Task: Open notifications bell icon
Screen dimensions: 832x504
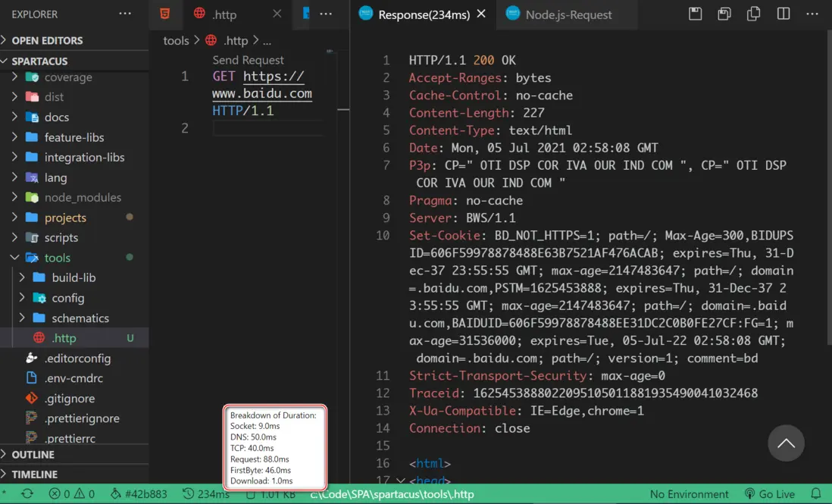Action: click(815, 494)
